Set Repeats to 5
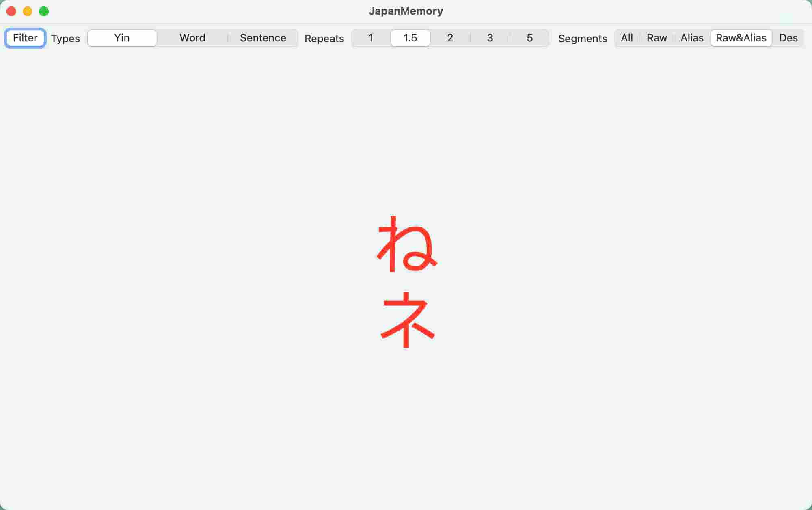This screenshot has width=812, height=510. click(529, 38)
